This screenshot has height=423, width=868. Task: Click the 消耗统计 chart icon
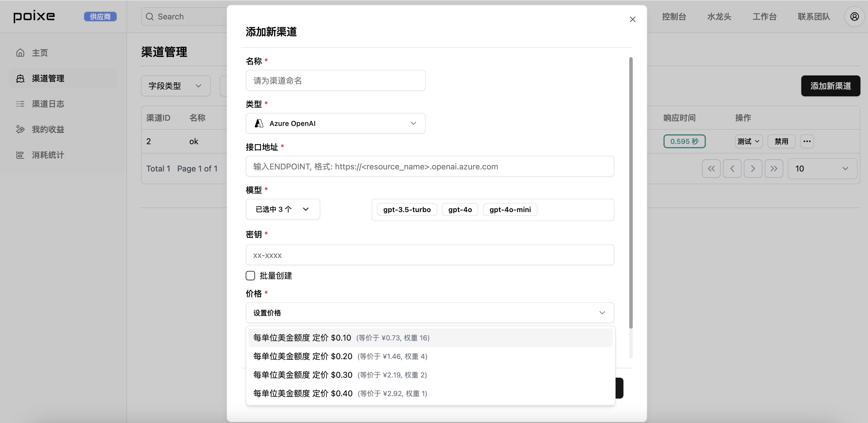[20, 155]
